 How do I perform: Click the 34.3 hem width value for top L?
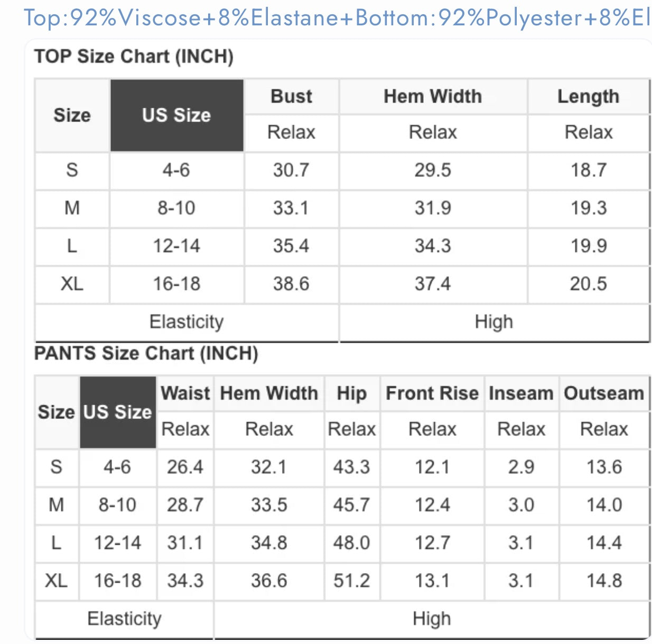(x=433, y=246)
